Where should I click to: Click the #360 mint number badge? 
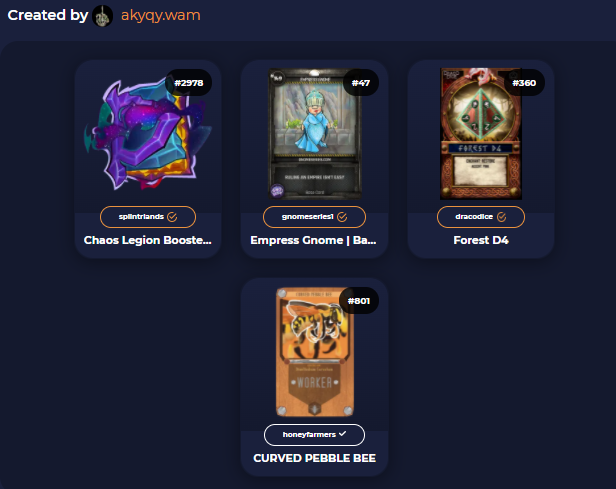(524, 83)
